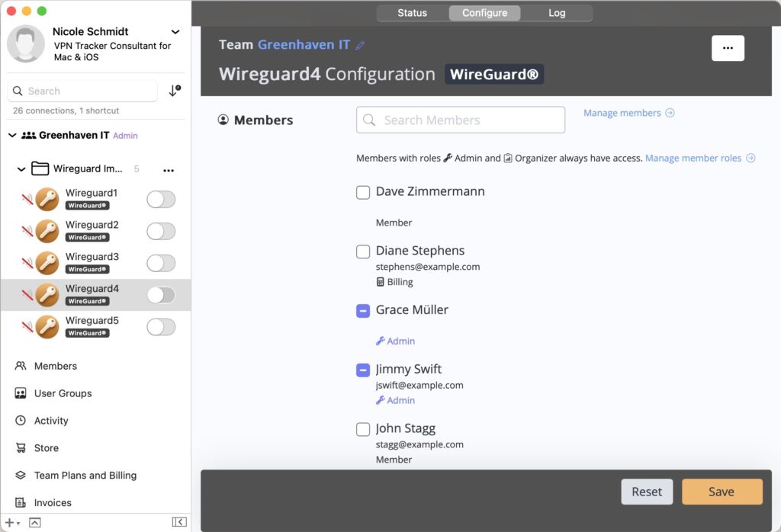Screen dimensions: 781x532
Task: Collapse the Wireguard Im... folder chevron
Action: pos(21,169)
